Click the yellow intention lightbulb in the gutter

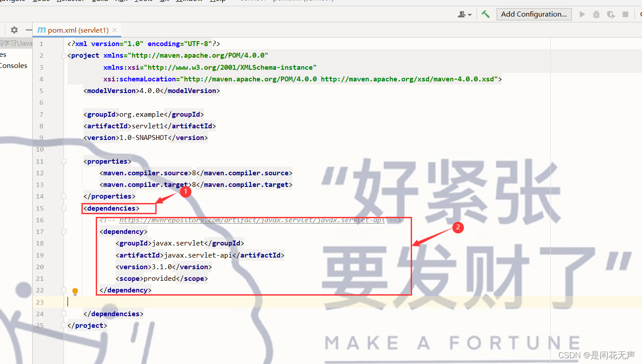[75, 291]
